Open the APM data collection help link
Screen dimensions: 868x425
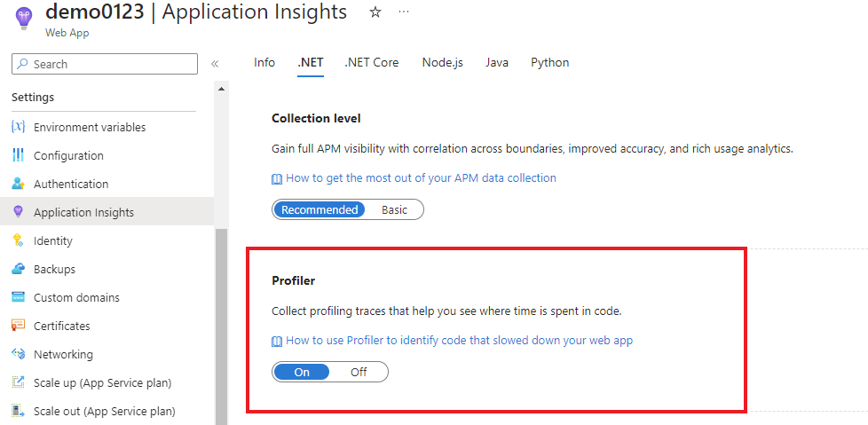pyautogui.click(x=421, y=177)
